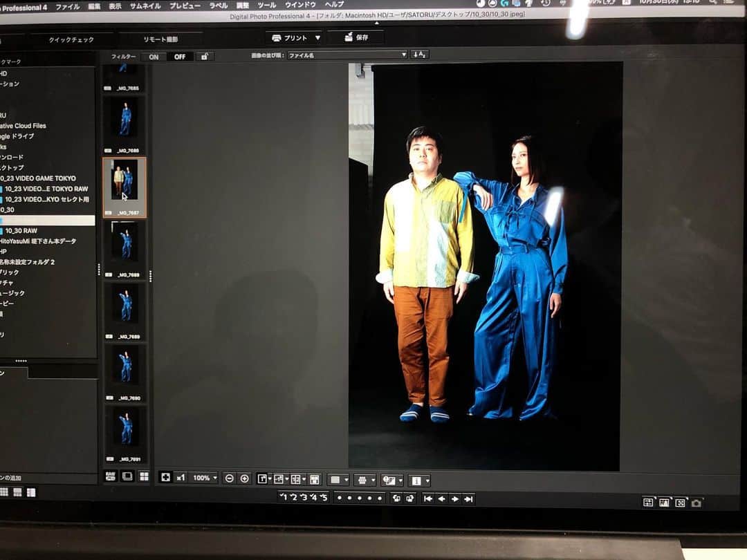Image resolution: width=747 pixels, height=560 pixels.
Task: Open the プリント dropdown arrow
Action: (317, 37)
